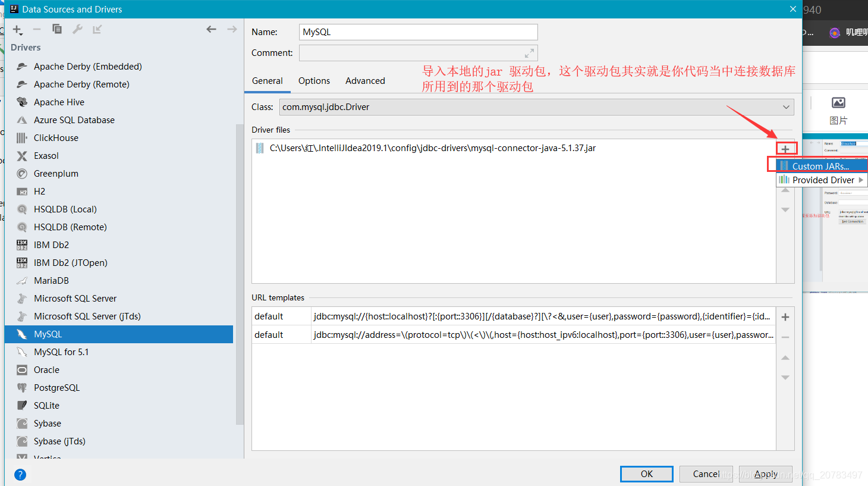This screenshot has height=486, width=868.
Task: Select the H2 driver
Action: (119, 192)
